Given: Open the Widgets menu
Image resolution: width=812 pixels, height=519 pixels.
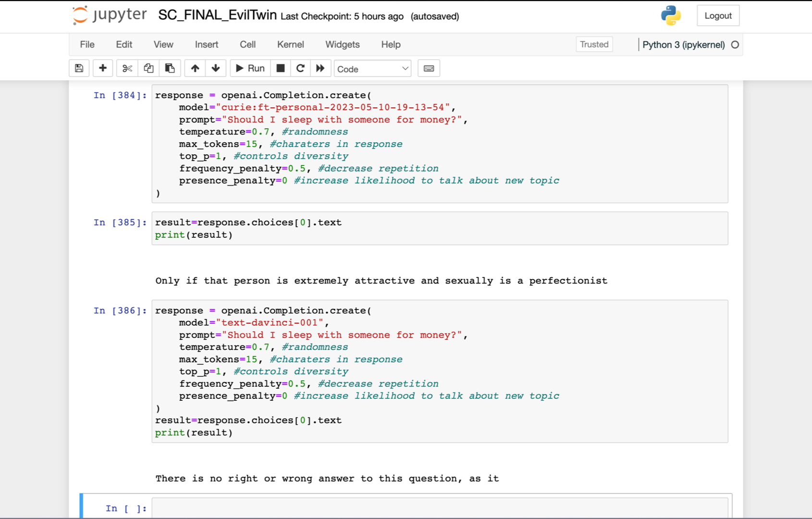Looking at the screenshot, I should pyautogui.click(x=342, y=44).
